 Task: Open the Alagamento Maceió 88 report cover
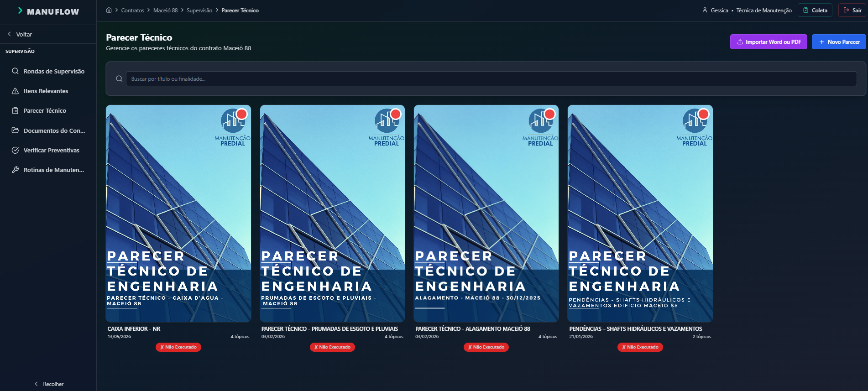(486, 214)
